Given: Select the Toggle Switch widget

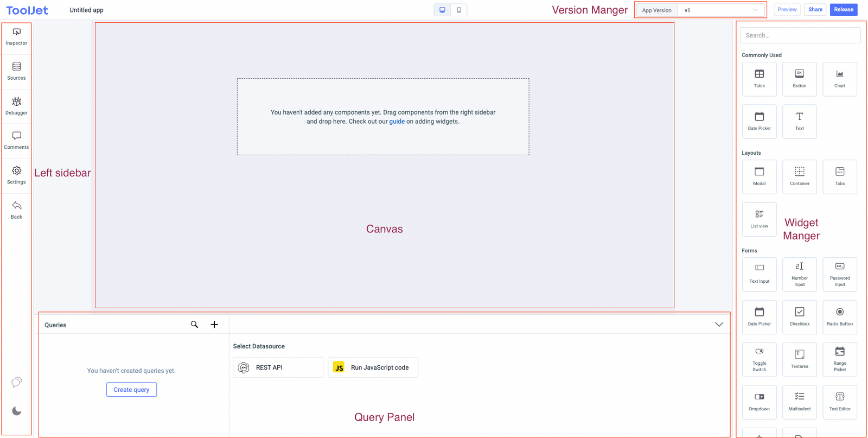Looking at the screenshot, I should (x=759, y=359).
